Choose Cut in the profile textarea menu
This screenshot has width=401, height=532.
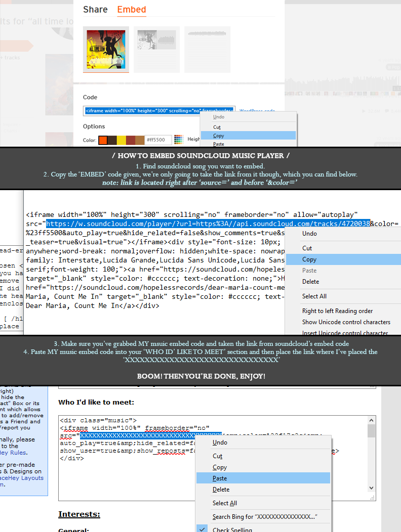tap(263, 456)
